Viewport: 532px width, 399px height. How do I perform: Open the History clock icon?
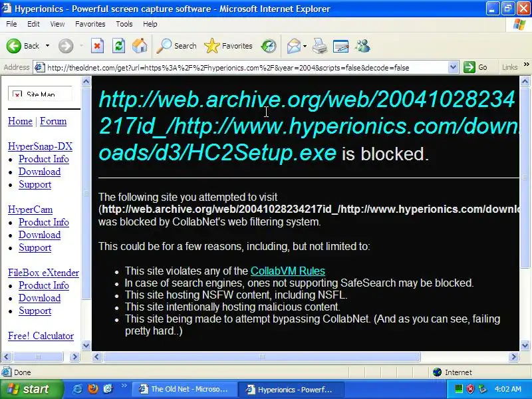pos(269,46)
